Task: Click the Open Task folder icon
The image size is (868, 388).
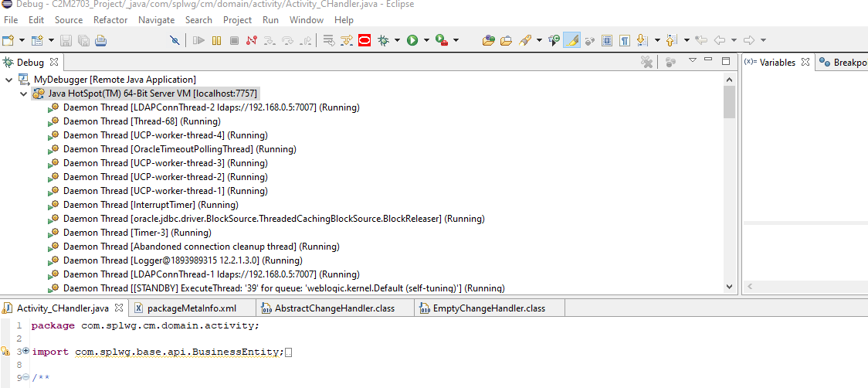Action: (x=506, y=40)
